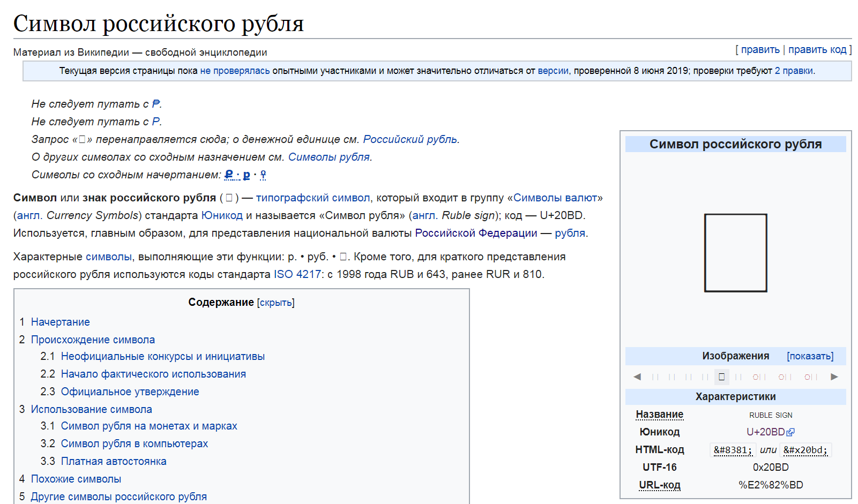Click the &#x20bd; hexadecimal HTML code box
The height and width of the screenshot is (504, 858).
805,450
